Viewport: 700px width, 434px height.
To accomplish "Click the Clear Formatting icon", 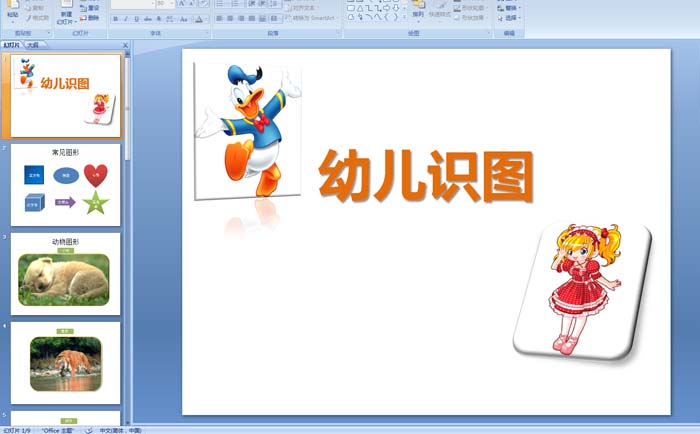I will (204, 4).
